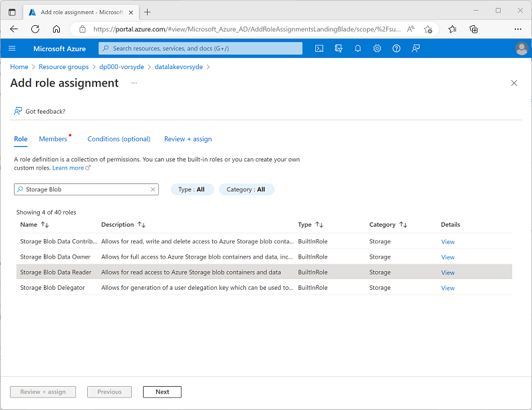Open the Azure portal hamburger menu
This screenshot has height=410, width=532.
pos(12,49)
